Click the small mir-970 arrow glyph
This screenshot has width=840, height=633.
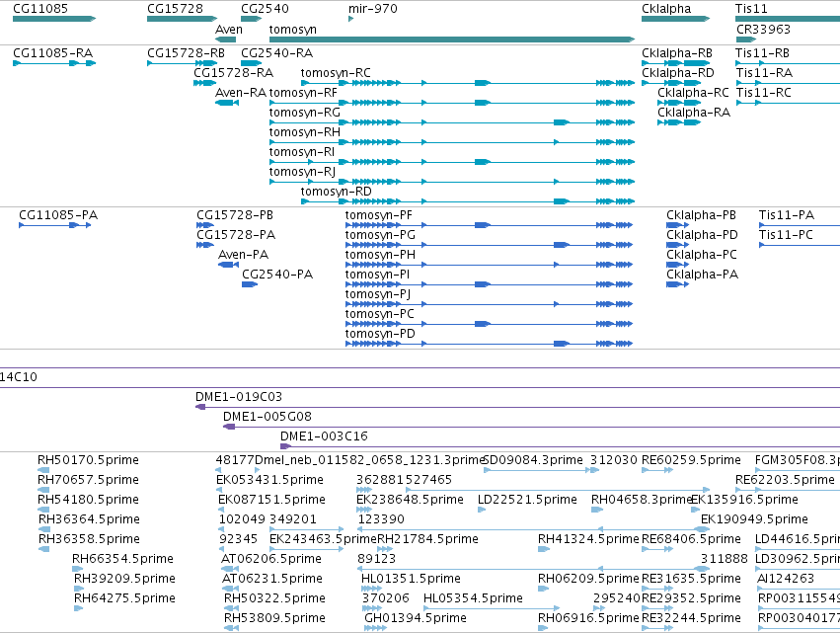[x=350, y=19]
